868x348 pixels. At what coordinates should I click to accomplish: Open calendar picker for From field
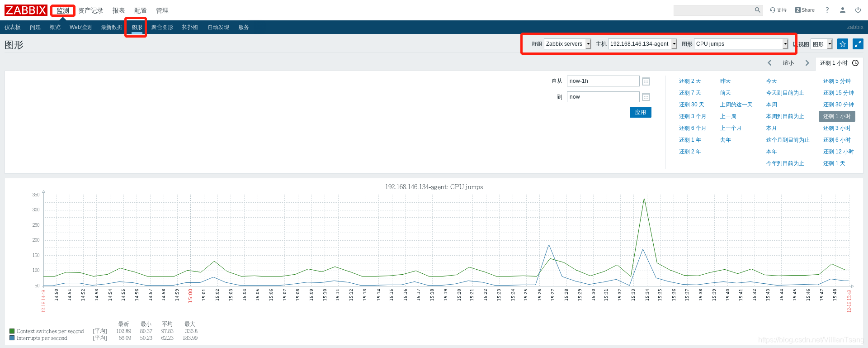coord(646,81)
